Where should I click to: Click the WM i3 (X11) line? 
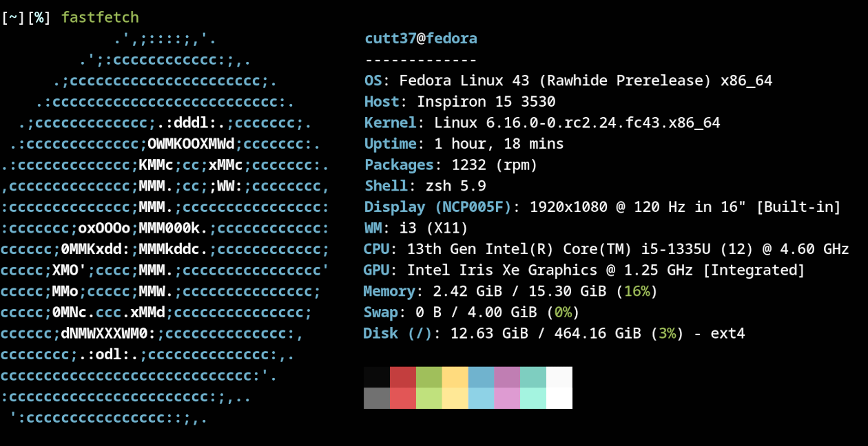tap(416, 228)
